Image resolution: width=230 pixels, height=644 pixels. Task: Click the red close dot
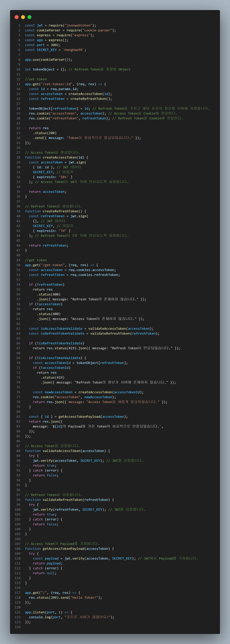tap(17, 17)
